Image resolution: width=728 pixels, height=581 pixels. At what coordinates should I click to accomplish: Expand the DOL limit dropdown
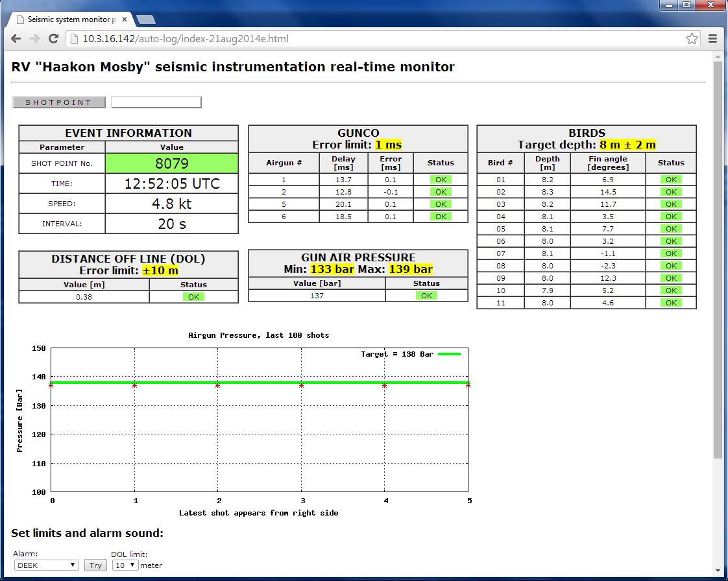125,565
